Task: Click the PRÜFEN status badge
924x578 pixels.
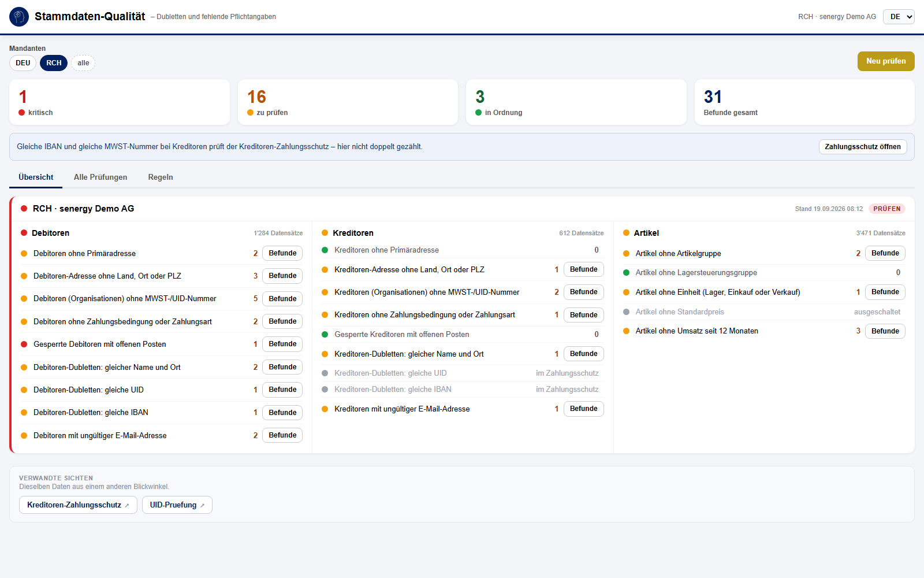Action: (x=887, y=209)
